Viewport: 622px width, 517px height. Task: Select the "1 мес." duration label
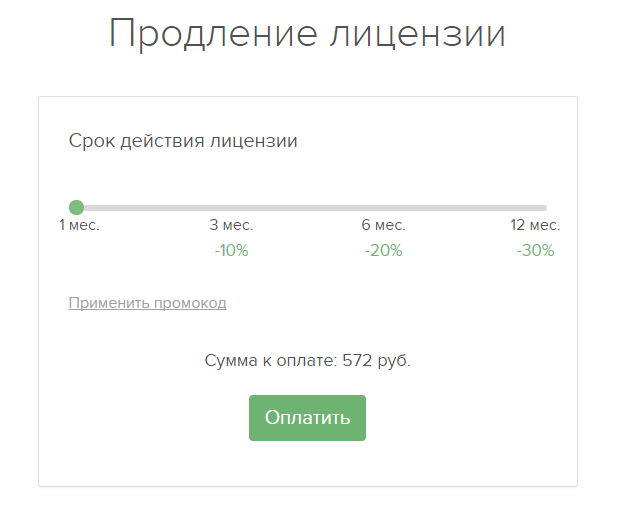coord(80,225)
